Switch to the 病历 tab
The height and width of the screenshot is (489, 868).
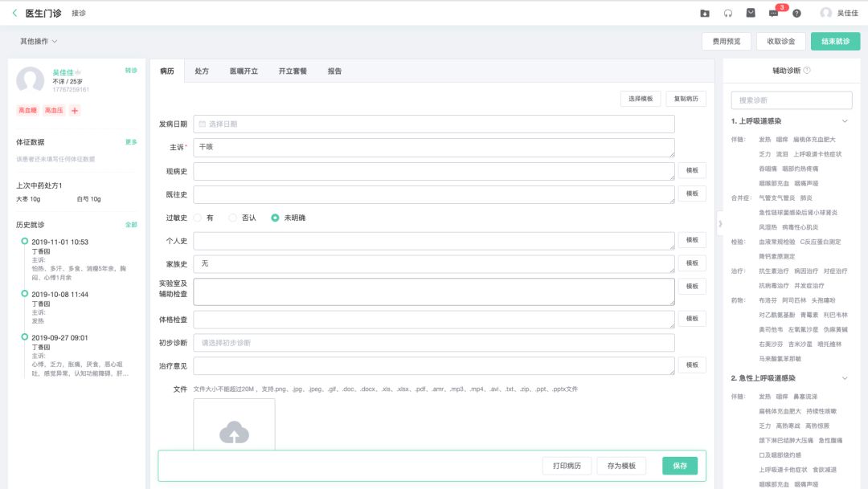[x=167, y=71]
